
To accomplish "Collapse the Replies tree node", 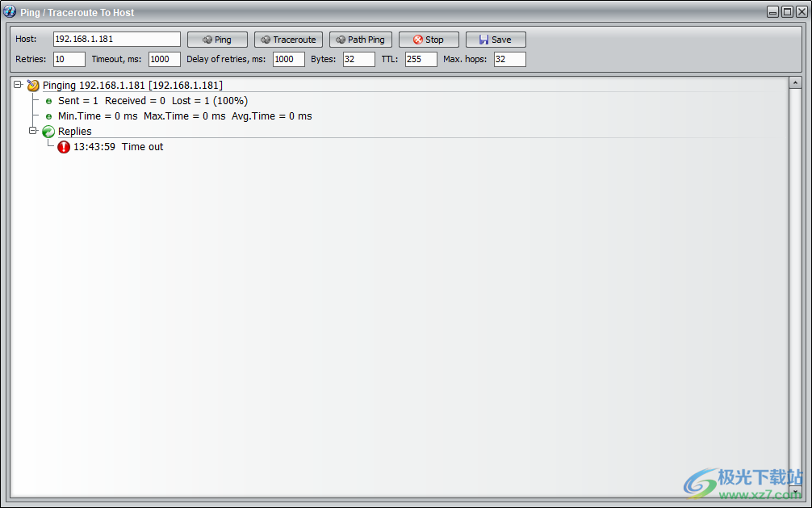I will (x=33, y=131).
